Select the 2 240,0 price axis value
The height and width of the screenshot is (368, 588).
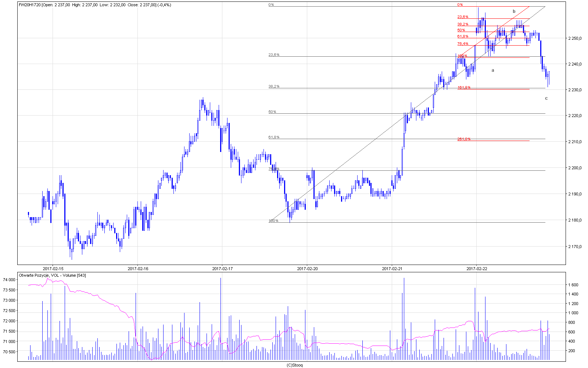click(574, 64)
